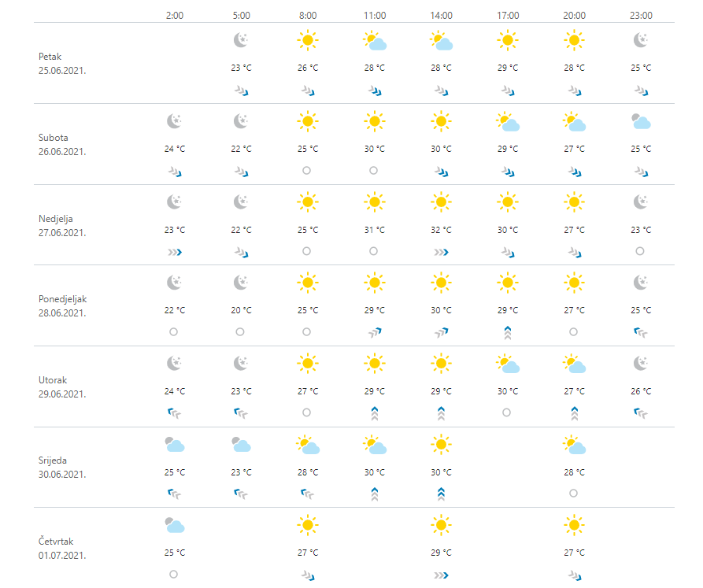This screenshot has width=703, height=588.
Task: Click the 31 °C temperature on Nedjelja
Action: click(x=375, y=230)
